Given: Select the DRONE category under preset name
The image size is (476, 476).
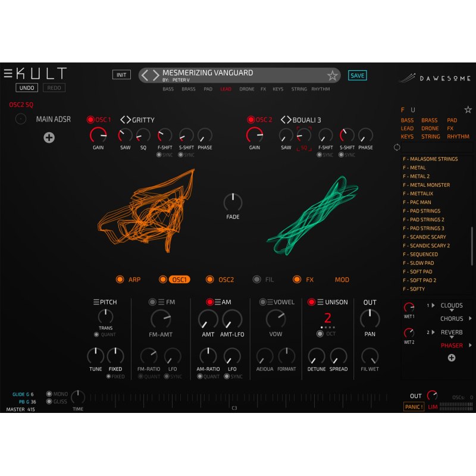Looking at the screenshot, I should (x=246, y=89).
